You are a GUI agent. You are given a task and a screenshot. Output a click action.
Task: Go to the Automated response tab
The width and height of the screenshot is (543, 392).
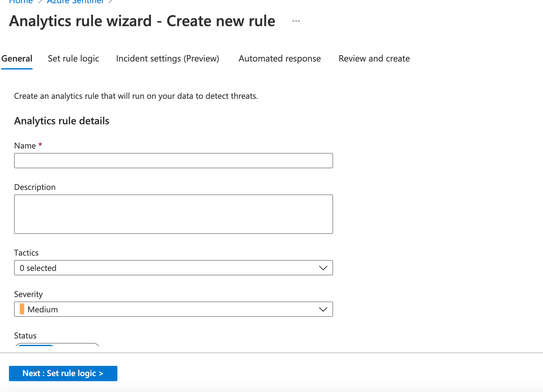[x=279, y=59]
